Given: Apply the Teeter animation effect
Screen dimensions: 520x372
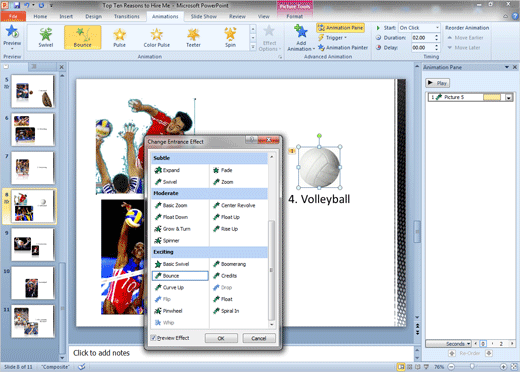Looking at the screenshot, I should click(x=193, y=37).
